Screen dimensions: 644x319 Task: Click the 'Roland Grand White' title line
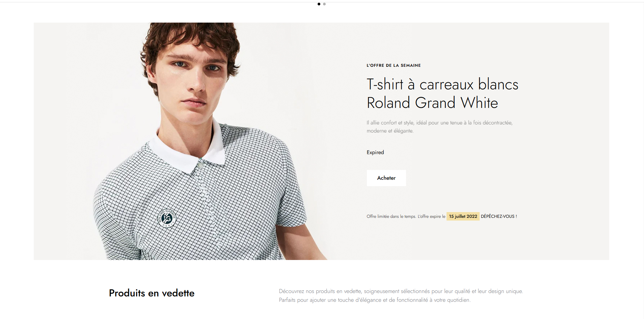coord(432,103)
